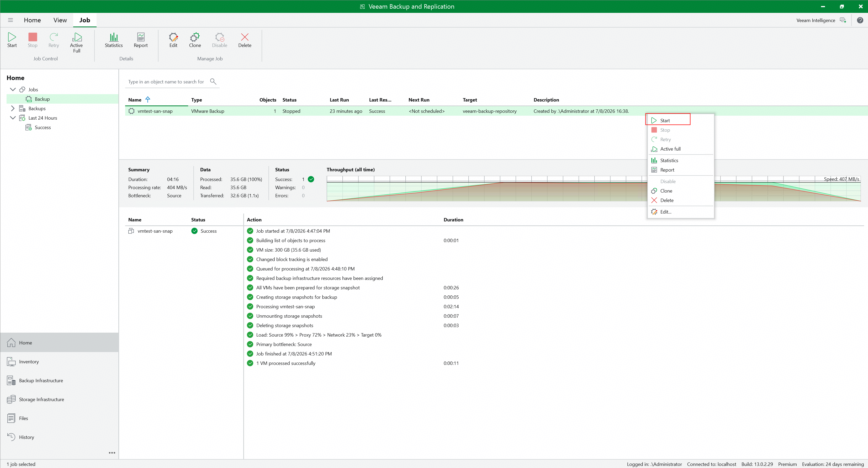Image resolution: width=868 pixels, height=468 pixels.
Task: Choose Delete in the context menu
Action: [x=681, y=200]
